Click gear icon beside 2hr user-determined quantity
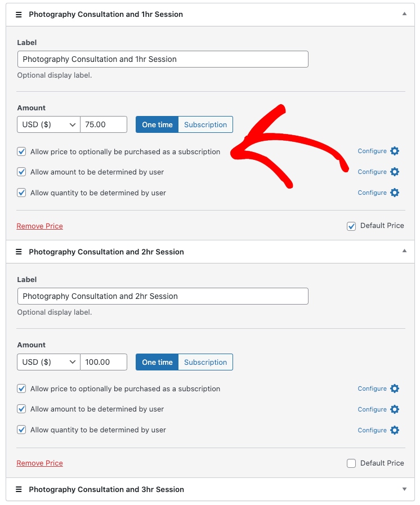 (x=395, y=430)
